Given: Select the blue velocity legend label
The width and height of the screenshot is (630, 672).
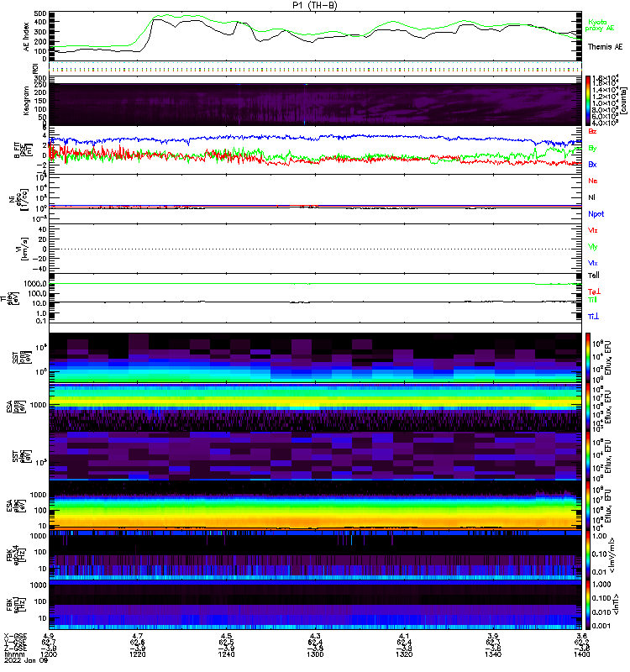Looking at the screenshot, I should pyautogui.click(x=593, y=264).
